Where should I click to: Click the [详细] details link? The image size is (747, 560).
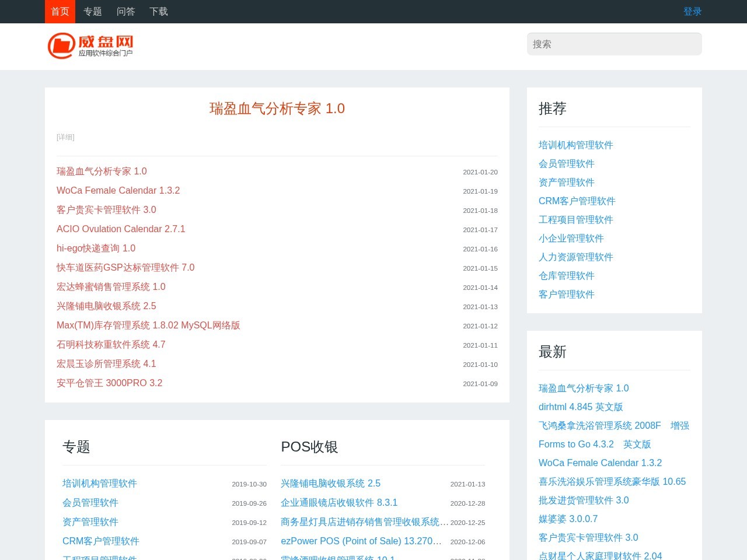65,137
